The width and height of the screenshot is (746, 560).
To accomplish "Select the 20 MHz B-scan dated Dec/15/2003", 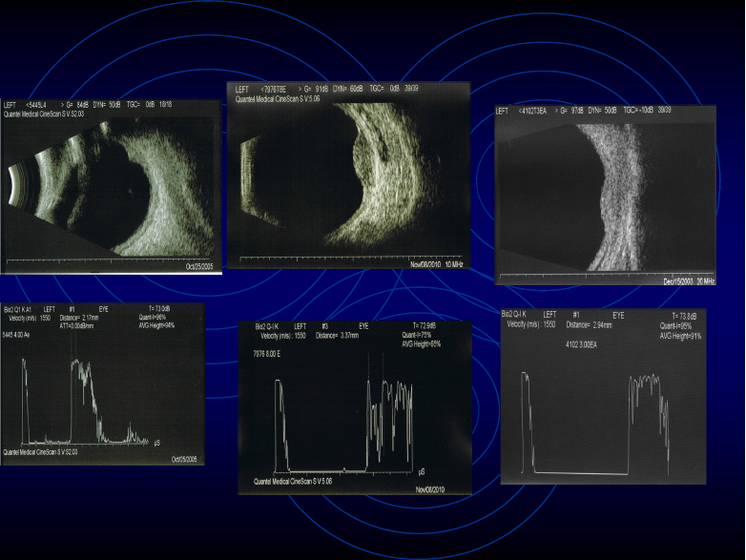I will [605, 195].
